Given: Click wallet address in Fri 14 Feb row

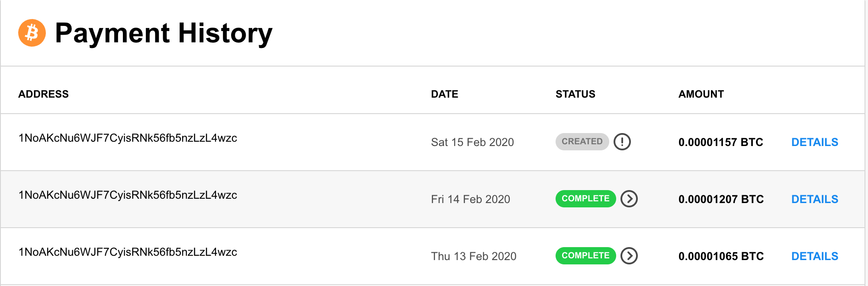Looking at the screenshot, I should coord(128,195).
